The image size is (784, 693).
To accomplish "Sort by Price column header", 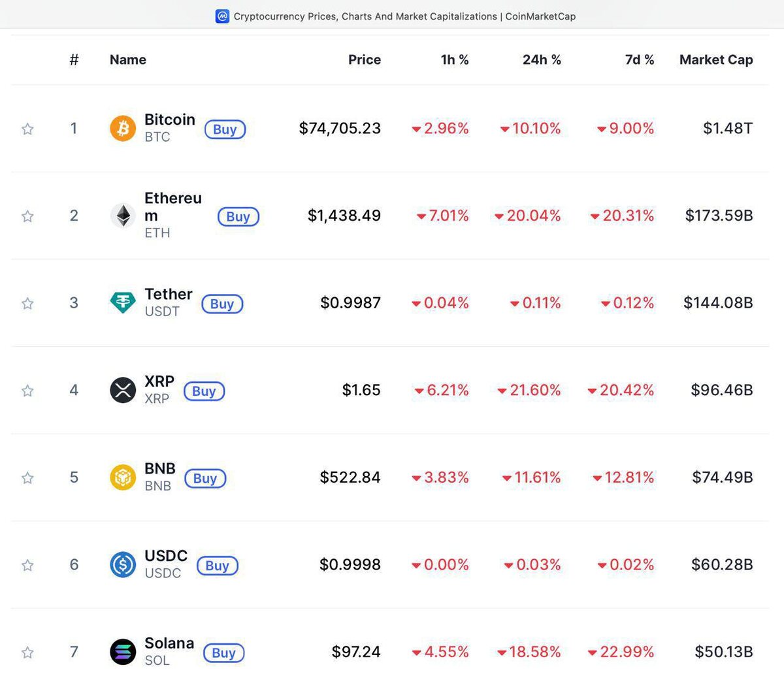I will click(x=364, y=59).
